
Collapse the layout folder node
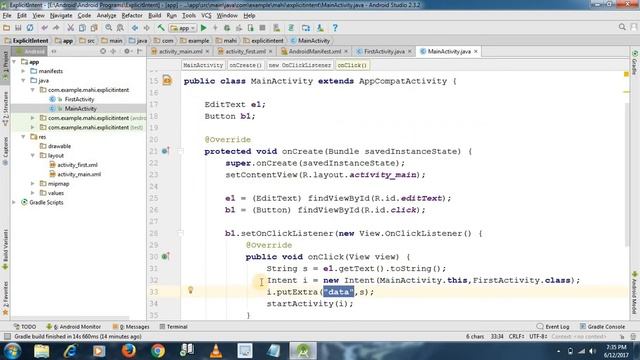(33, 156)
